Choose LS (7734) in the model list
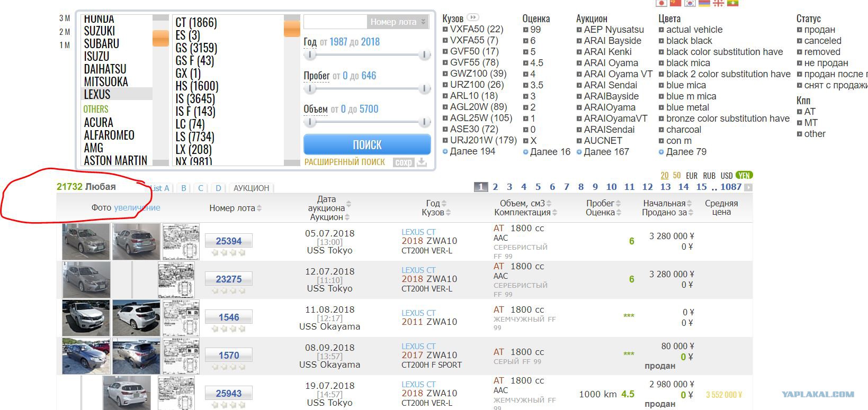868x410 pixels. (x=195, y=137)
